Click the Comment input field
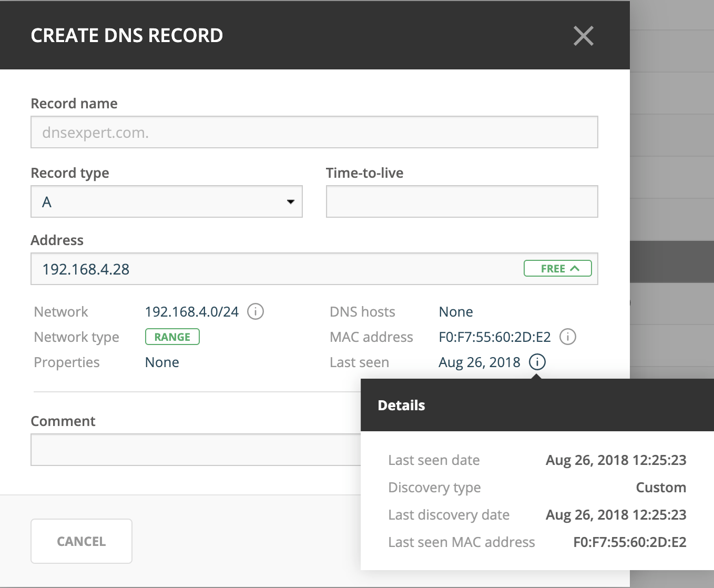This screenshot has height=588, width=714. pos(196,450)
